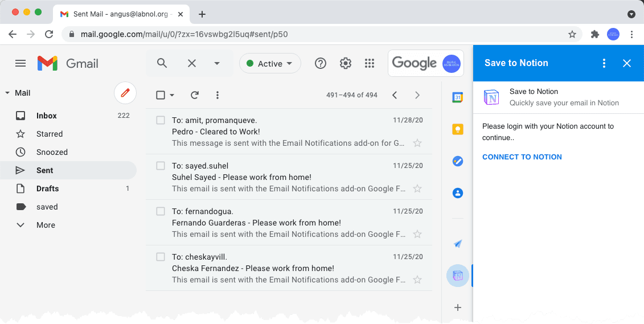This screenshot has width=644, height=324.
Task: Click the 491–494 of 494 page counter
Action: pos(351,95)
